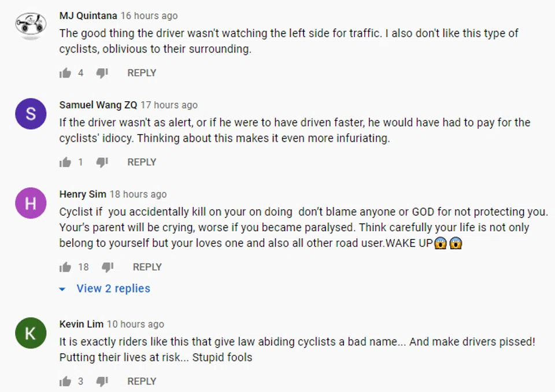The image size is (555, 392).
Task: Open Samuel Wang ZQ's purple avatar
Action: click(31, 114)
